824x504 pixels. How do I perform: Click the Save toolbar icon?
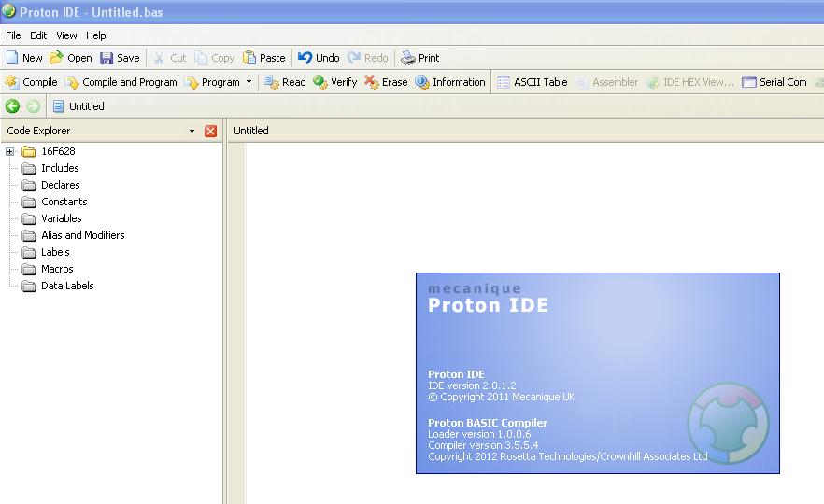[107, 58]
